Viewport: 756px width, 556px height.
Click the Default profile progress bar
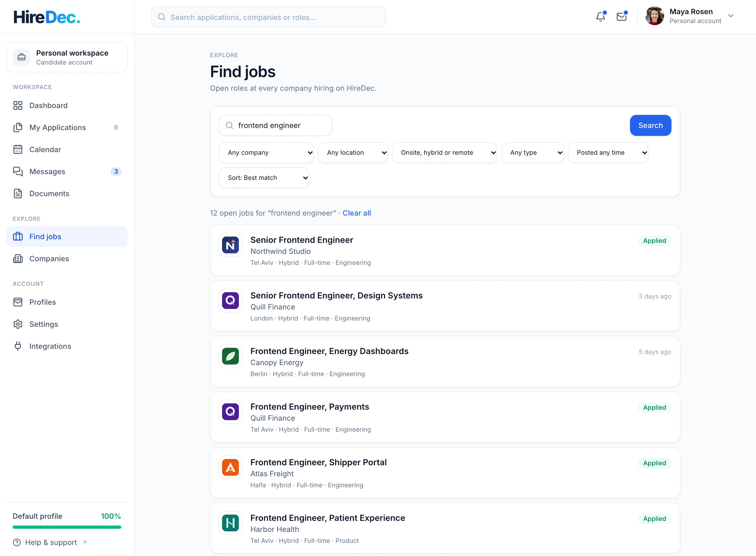(x=67, y=527)
